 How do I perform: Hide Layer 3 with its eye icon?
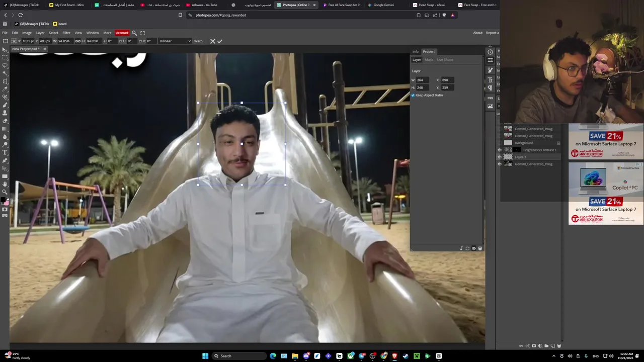[500, 157]
